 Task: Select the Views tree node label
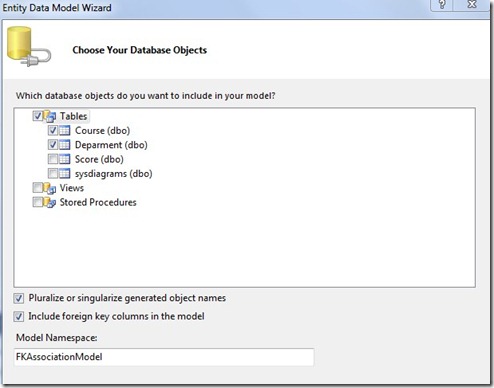[x=72, y=188]
